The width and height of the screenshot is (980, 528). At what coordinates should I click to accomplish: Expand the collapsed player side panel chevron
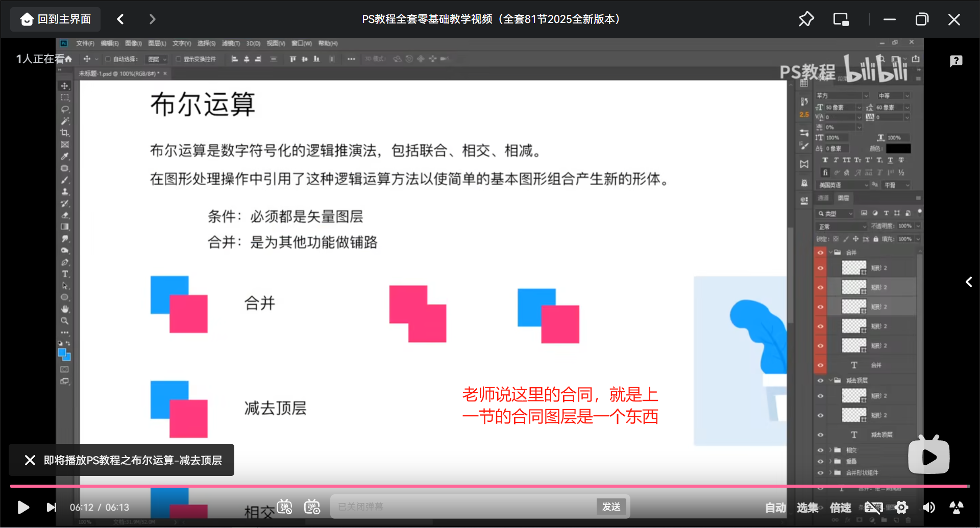968,282
